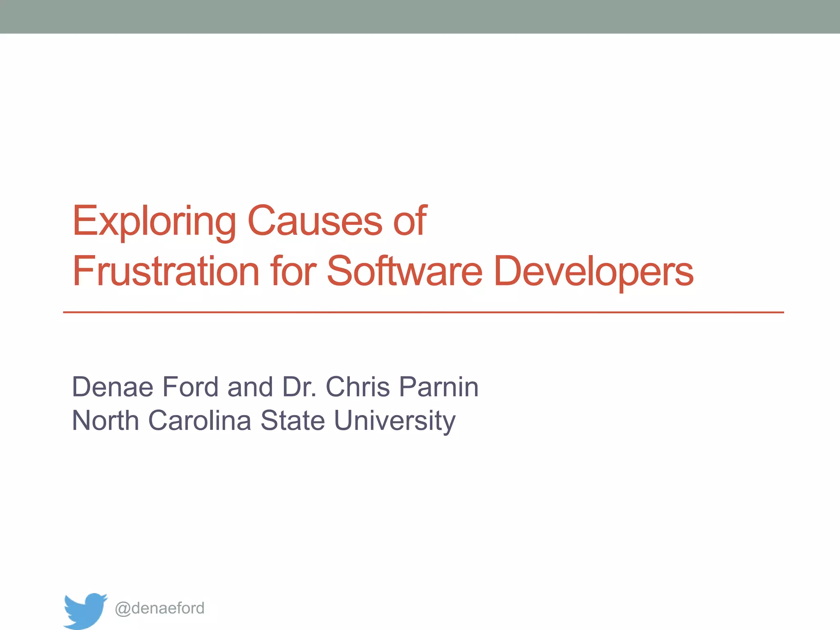Click the word 'for' in the title
840x630 pixels.
click(x=293, y=271)
